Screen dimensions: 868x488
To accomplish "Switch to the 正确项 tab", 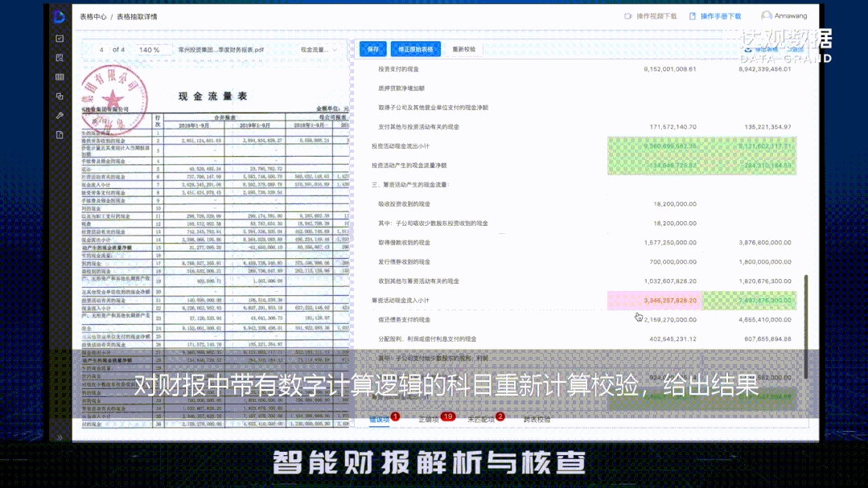I will click(x=429, y=420).
